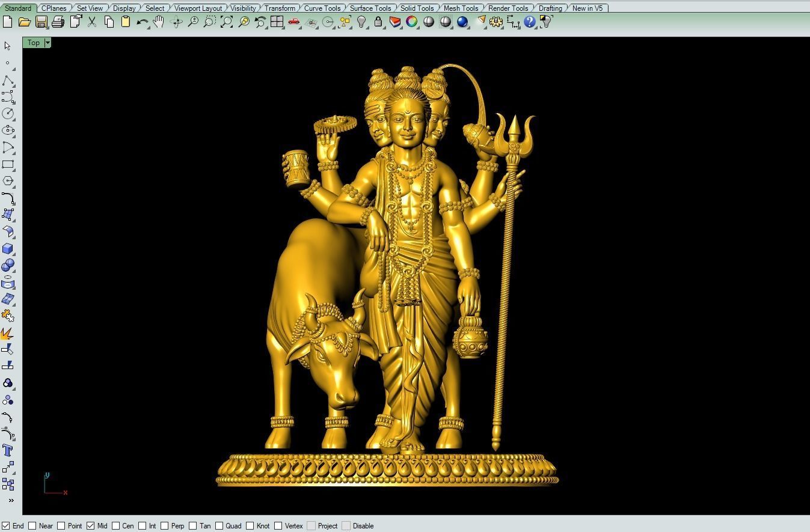Click the Help question mark icon
The height and width of the screenshot is (532, 810).
[x=530, y=22]
